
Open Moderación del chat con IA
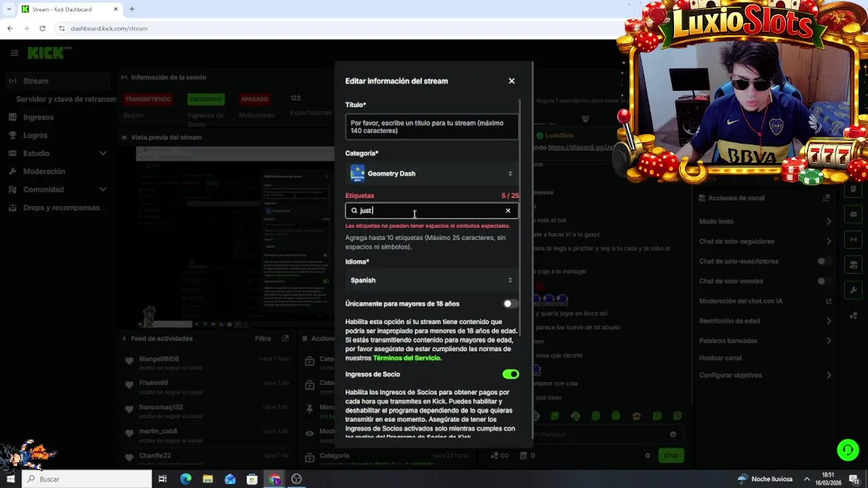pyautogui.click(x=766, y=301)
